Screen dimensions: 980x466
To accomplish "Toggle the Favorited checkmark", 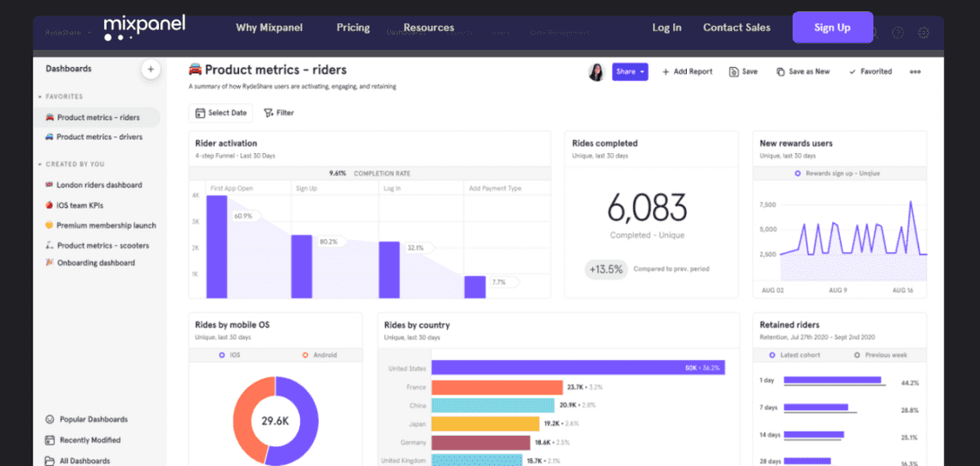I will coord(852,72).
